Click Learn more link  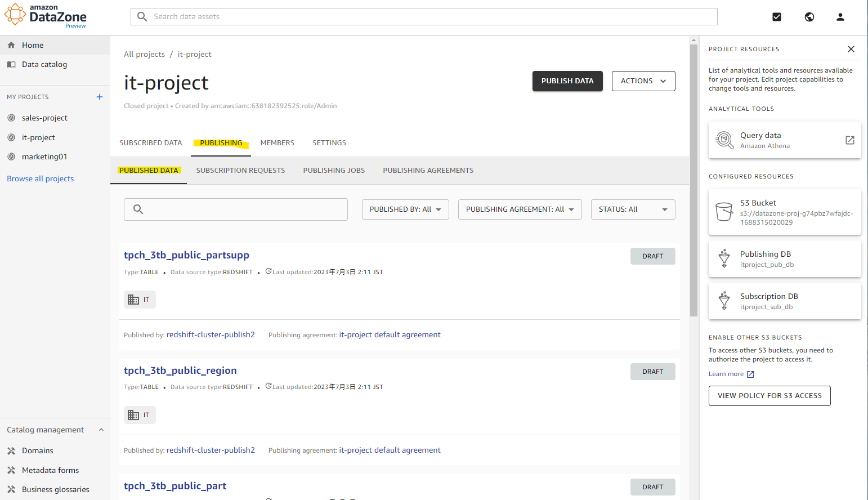726,374
